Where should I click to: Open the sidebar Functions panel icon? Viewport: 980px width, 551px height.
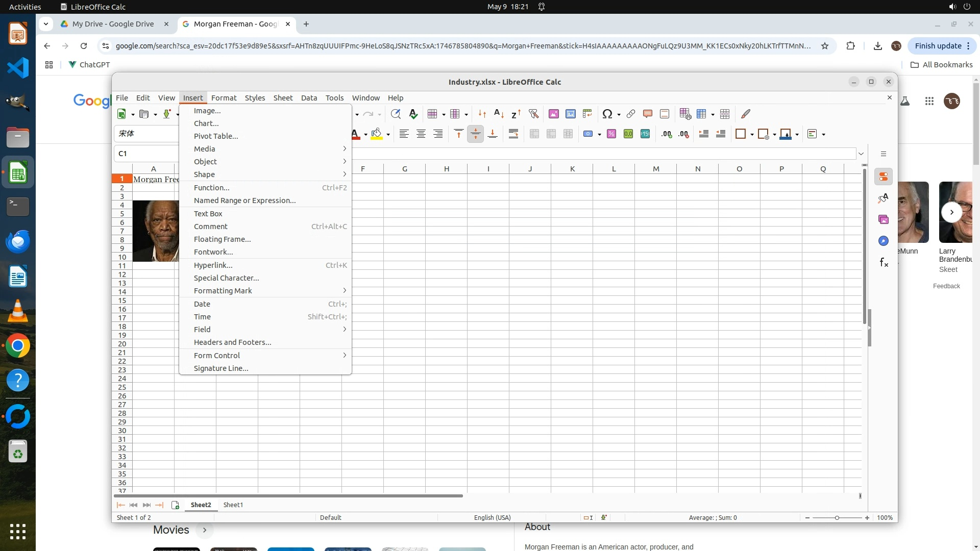coord(884,263)
